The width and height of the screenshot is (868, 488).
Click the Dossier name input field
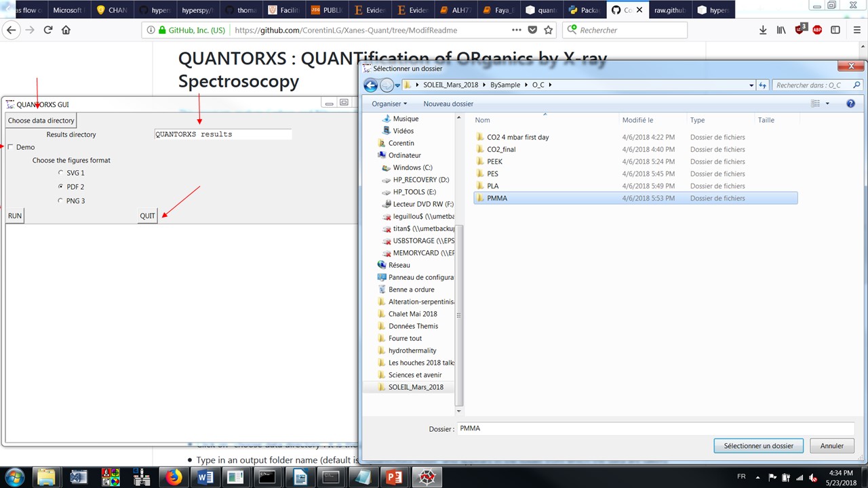[x=656, y=428]
